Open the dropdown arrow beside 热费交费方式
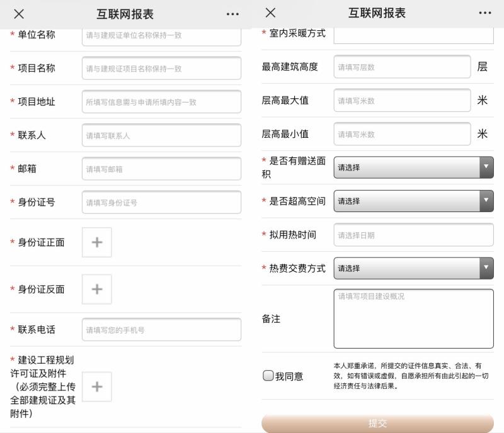 (486, 267)
